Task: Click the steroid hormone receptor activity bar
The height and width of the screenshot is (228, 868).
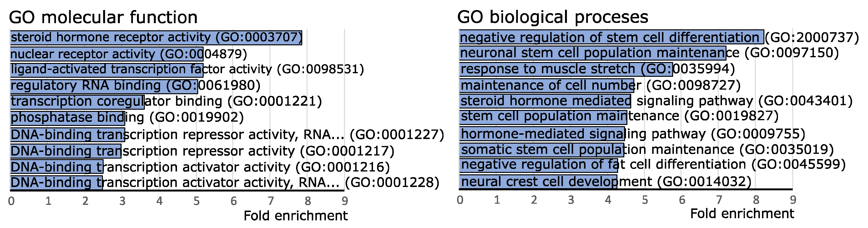Action: [x=156, y=37]
